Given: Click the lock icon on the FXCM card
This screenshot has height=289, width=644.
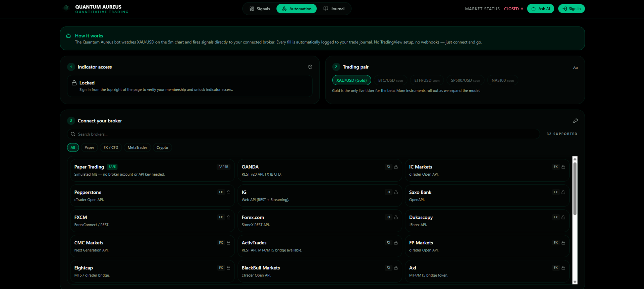Looking at the screenshot, I should tap(228, 217).
